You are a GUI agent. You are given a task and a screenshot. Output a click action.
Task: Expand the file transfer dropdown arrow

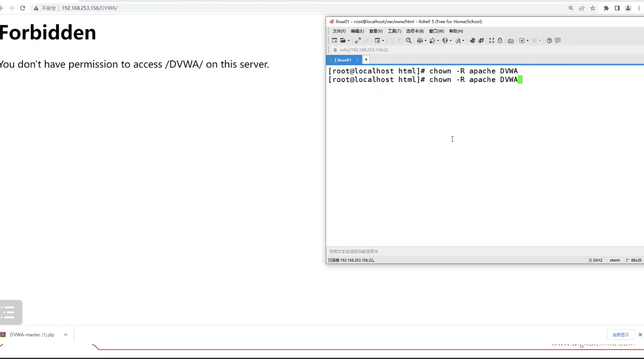click(438, 40)
